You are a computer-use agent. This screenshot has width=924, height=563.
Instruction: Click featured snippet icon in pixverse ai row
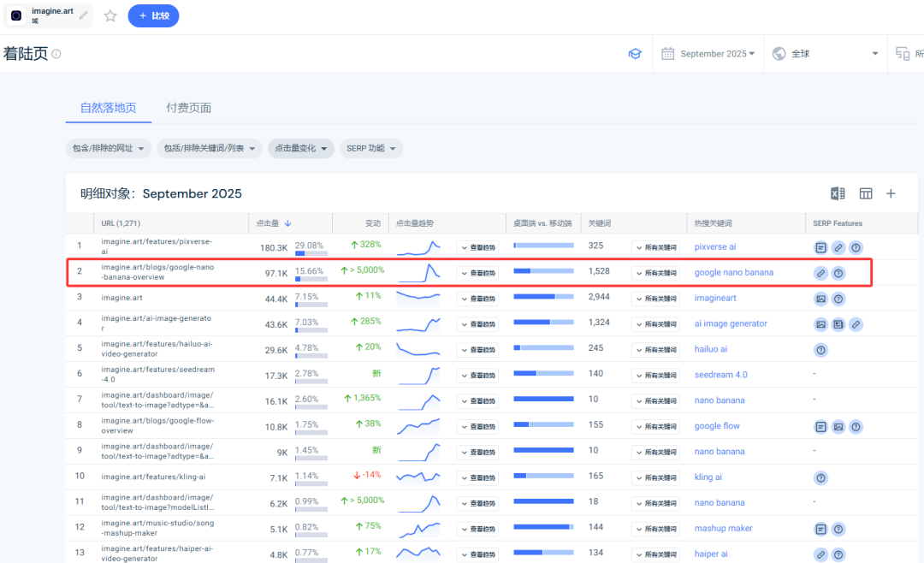[820, 247]
